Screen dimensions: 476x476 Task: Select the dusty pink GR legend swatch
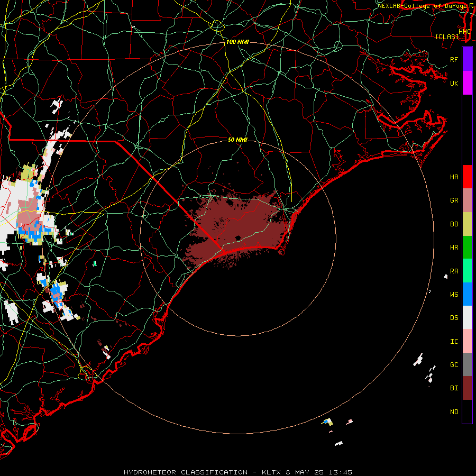tap(467, 200)
